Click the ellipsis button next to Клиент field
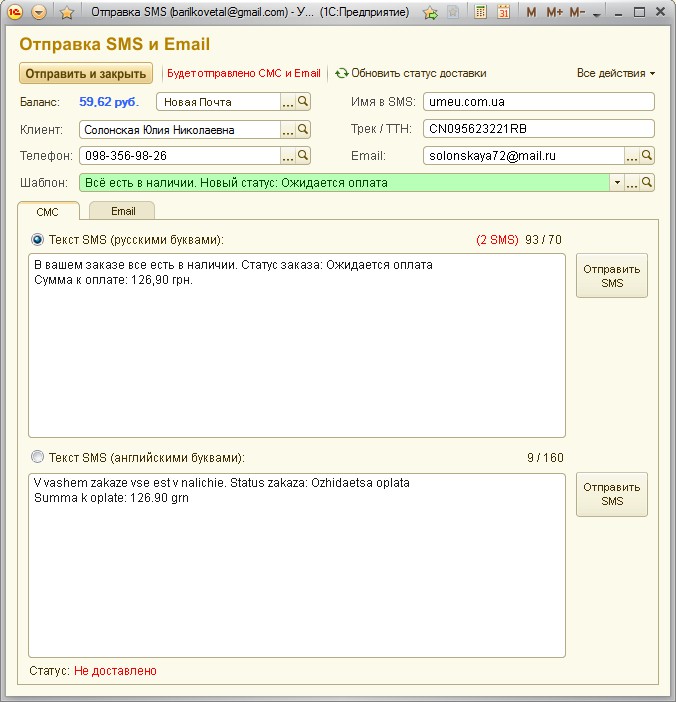 (x=288, y=130)
